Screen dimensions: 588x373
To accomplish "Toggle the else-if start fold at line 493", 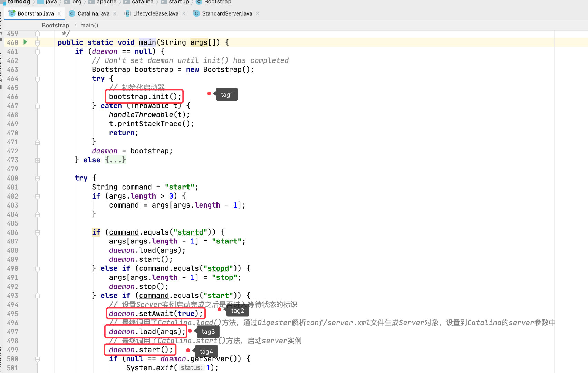I will click(x=37, y=296).
